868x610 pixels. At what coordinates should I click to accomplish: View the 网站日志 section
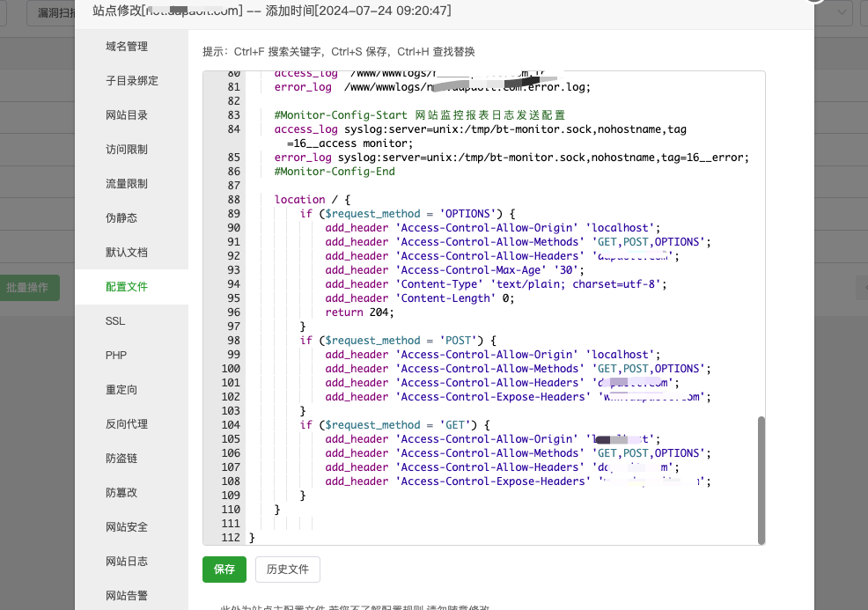[127, 562]
